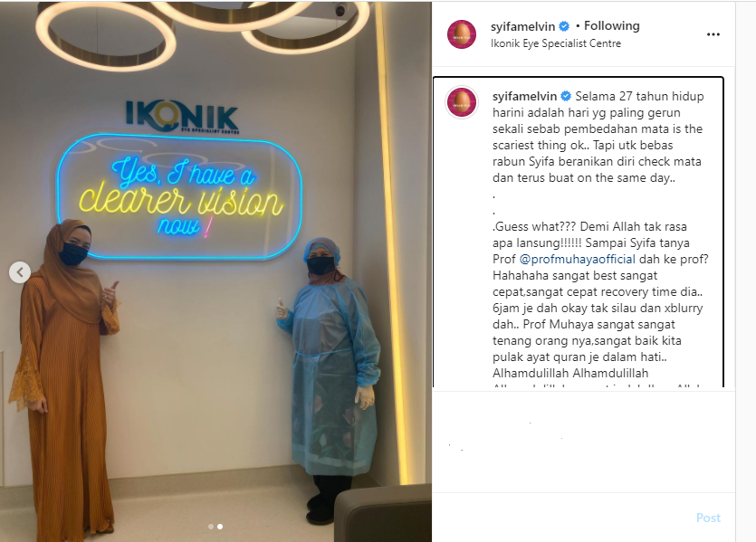Open the @profmuhayaofficial mention link
The height and width of the screenshot is (542, 756).
coord(577,259)
